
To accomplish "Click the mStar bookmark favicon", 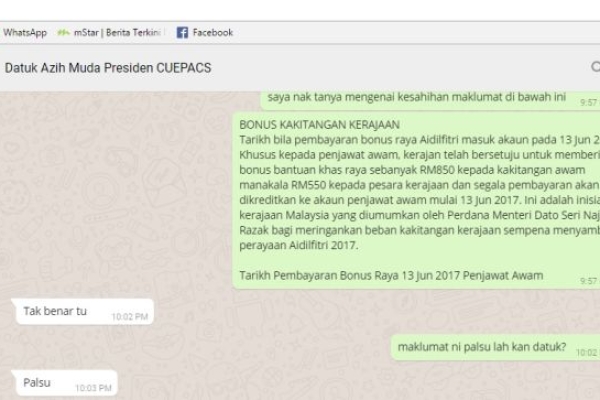I will (63, 33).
